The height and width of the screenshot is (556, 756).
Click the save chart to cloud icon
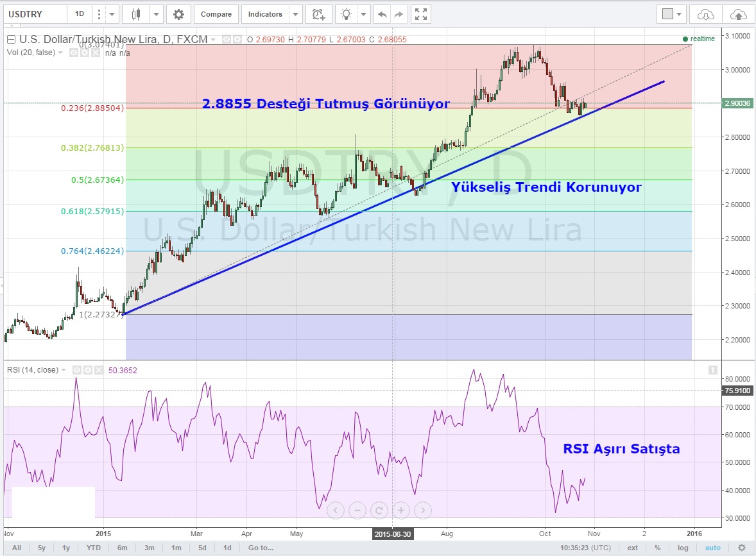pyautogui.click(x=739, y=14)
